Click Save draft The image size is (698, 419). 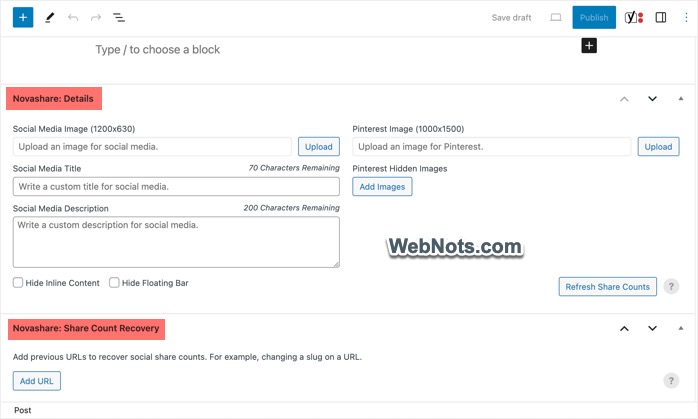point(511,18)
